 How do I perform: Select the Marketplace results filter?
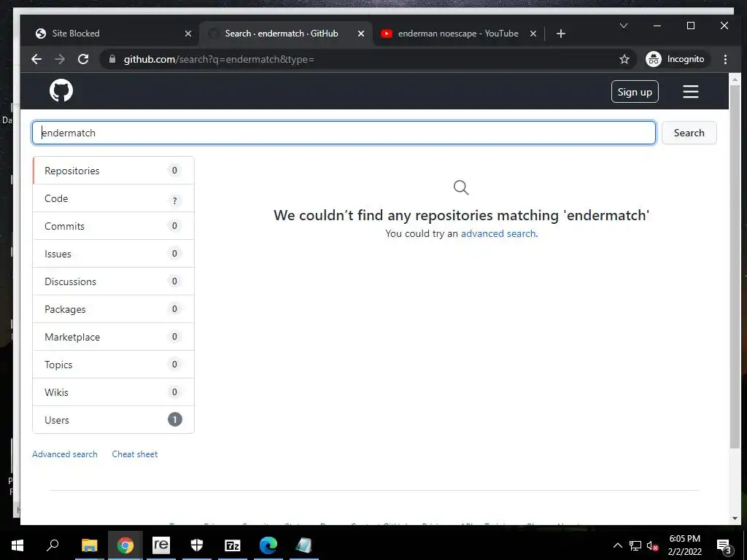point(113,337)
